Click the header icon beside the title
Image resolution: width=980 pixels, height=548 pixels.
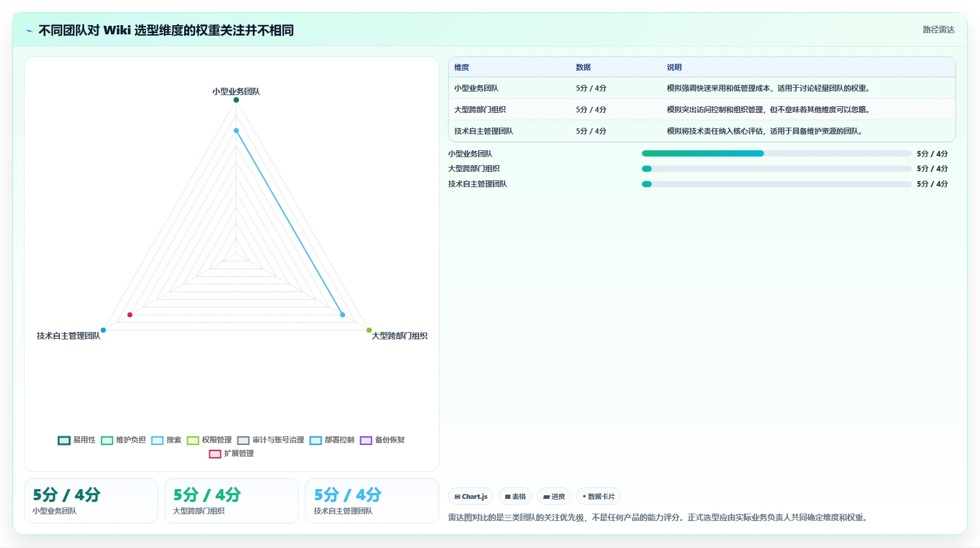click(29, 31)
